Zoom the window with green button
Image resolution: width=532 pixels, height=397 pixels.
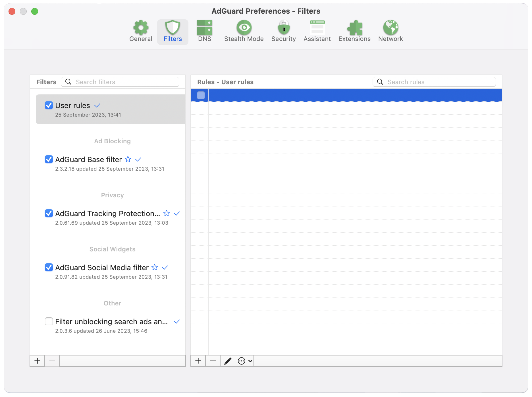point(35,11)
